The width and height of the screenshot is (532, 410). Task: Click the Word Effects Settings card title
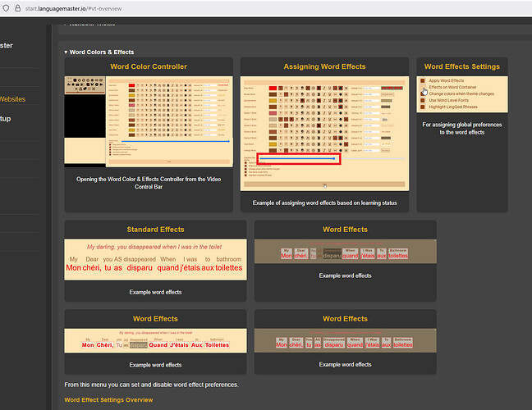point(461,66)
